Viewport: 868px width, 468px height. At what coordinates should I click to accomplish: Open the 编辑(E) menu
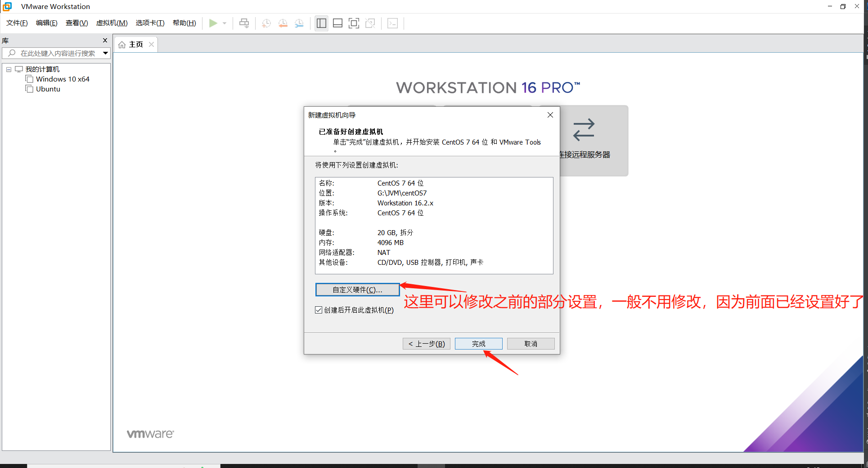(x=47, y=23)
